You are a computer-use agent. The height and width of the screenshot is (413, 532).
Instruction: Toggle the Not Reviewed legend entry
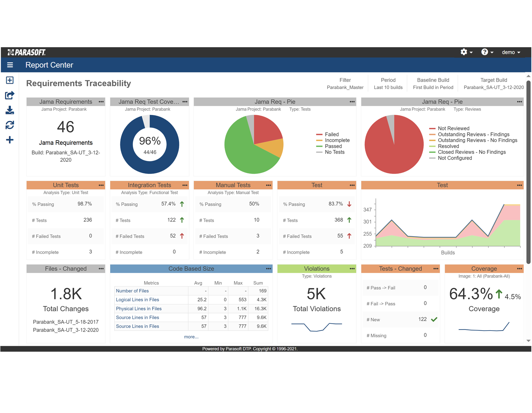coord(449,128)
